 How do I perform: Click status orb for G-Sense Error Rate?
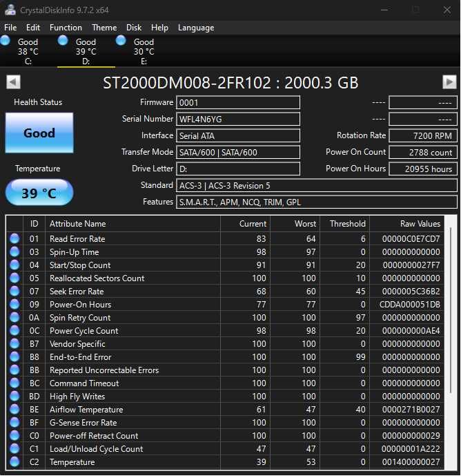coord(14,422)
